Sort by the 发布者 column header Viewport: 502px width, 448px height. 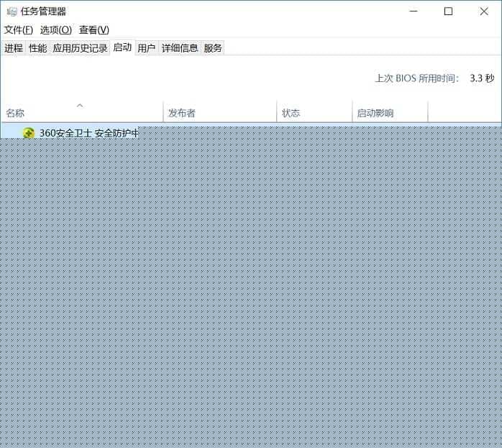point(220,111)
